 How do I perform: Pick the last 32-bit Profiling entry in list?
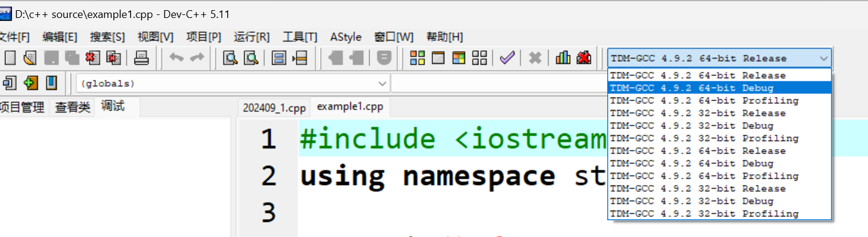[x=719, y=214]
